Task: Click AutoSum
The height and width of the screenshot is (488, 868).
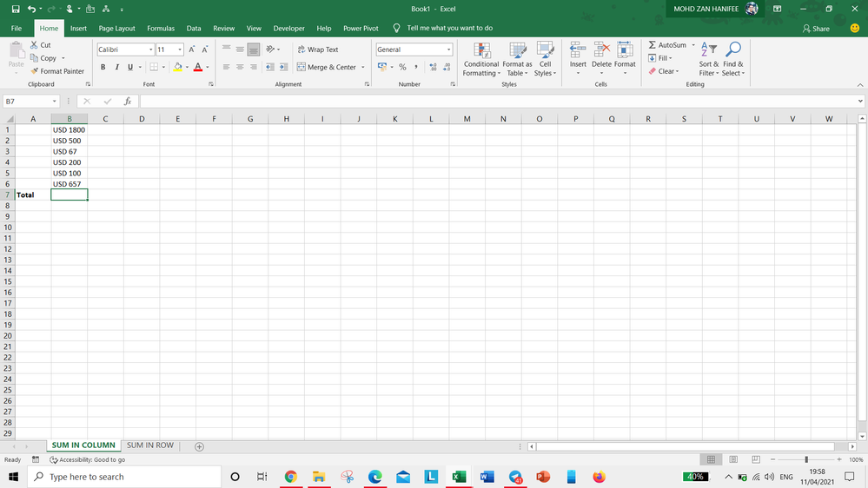Action: click(x=667, y=45)
